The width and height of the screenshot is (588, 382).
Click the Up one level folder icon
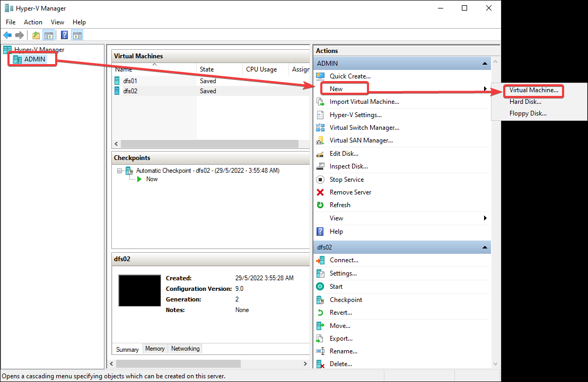click(x=36, y=35)
